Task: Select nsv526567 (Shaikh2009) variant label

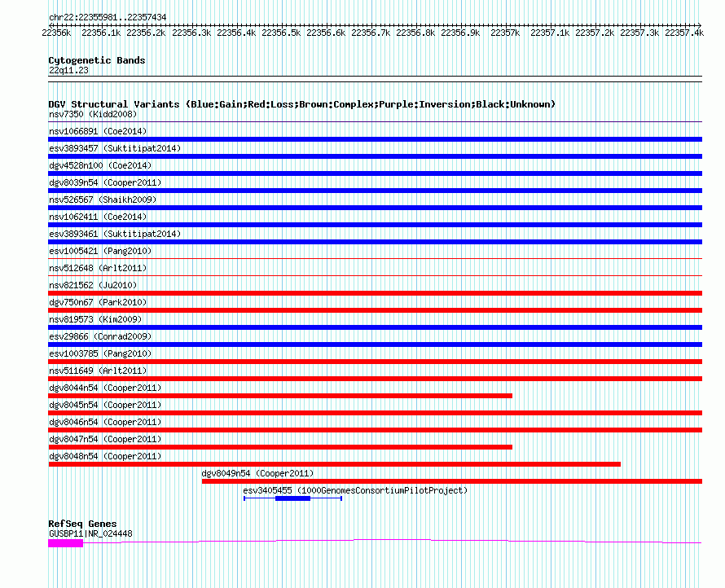Action: (x=103, y=200)
